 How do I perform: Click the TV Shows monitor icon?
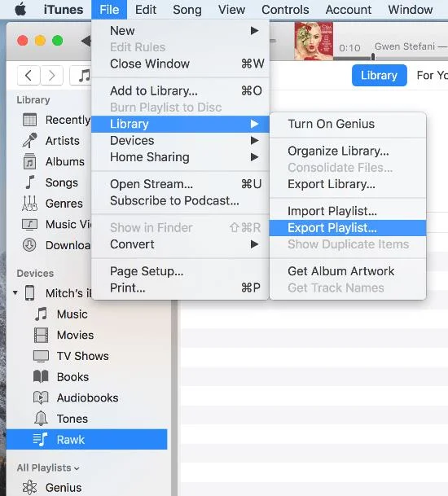pos(41,356)
